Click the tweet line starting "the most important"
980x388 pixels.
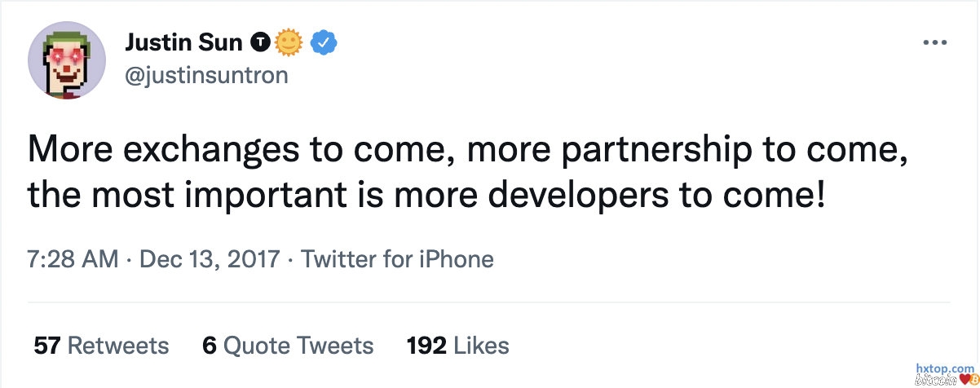(x=427, y=195)
